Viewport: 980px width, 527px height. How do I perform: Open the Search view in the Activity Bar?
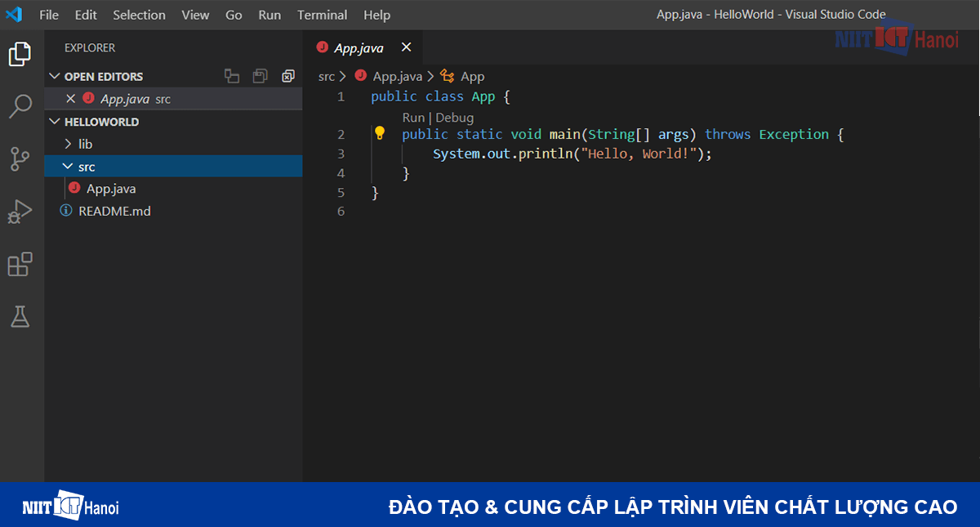(20, 106)
